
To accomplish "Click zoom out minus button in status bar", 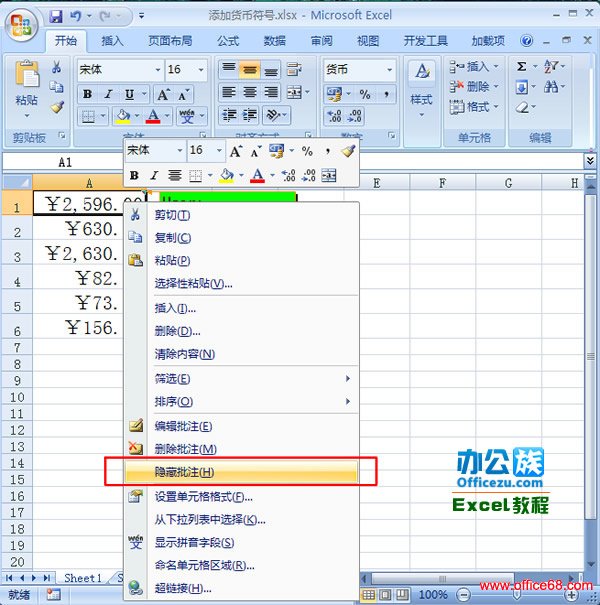I will click(x=464, y=595).
